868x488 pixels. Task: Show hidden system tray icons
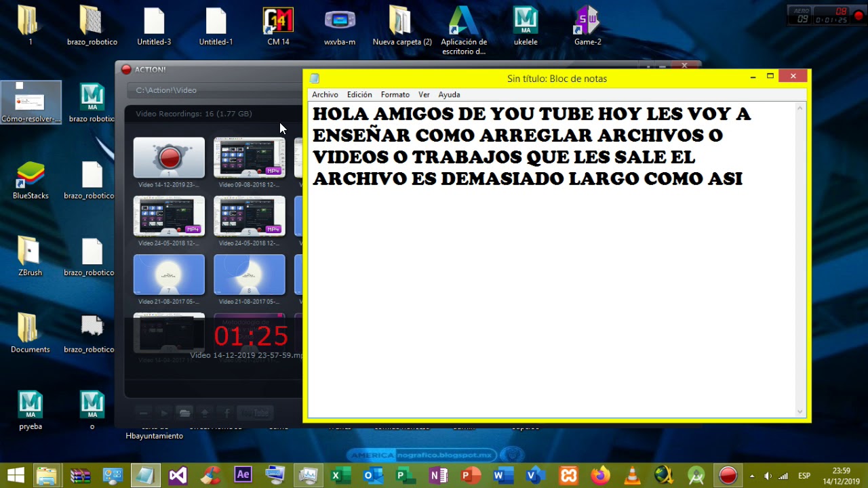tap(752, 476)
